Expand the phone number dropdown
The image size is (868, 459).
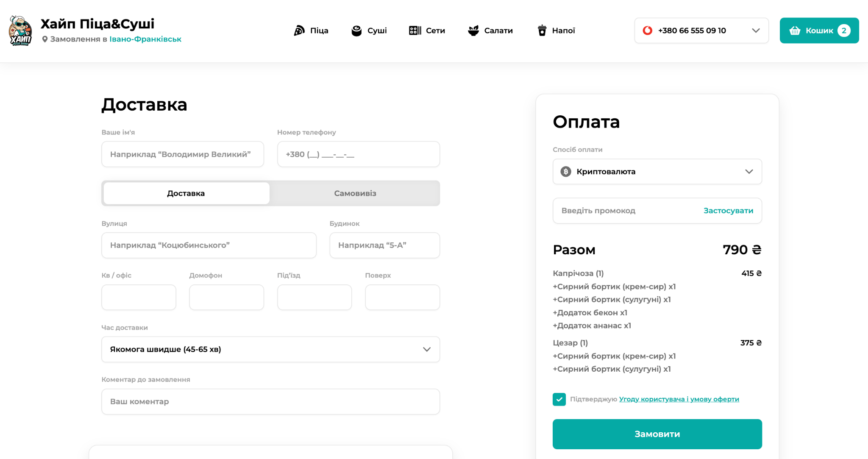pos(755,31)
